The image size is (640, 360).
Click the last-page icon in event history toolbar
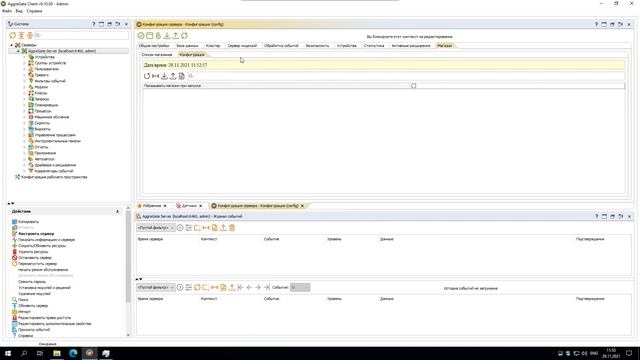pos(267,287)
